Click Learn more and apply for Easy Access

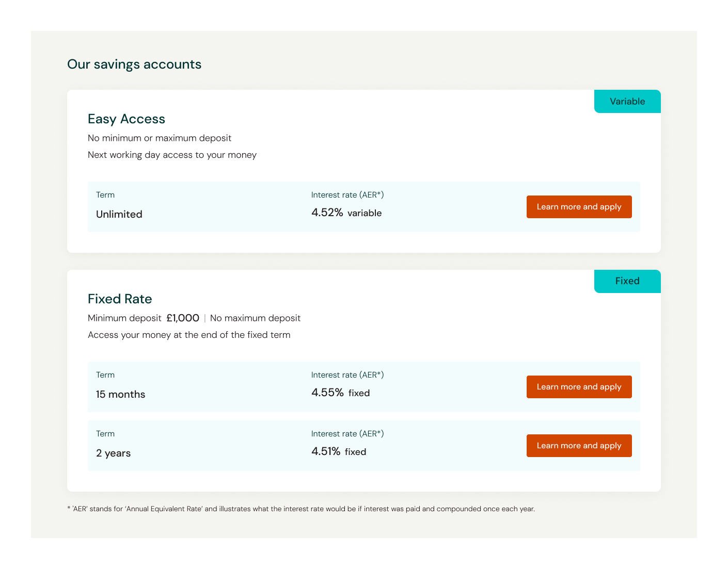579,207
